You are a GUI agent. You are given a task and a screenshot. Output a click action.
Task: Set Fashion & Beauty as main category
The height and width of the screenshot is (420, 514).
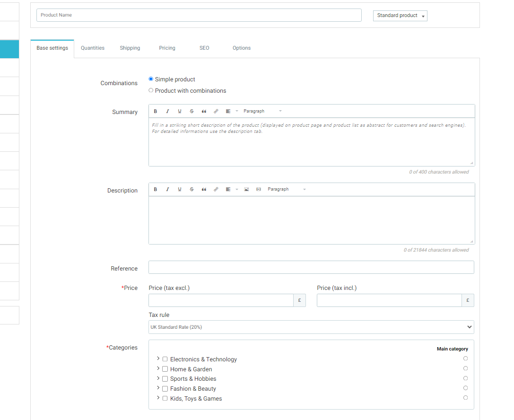pyautogui.click(x=465, y=388)
